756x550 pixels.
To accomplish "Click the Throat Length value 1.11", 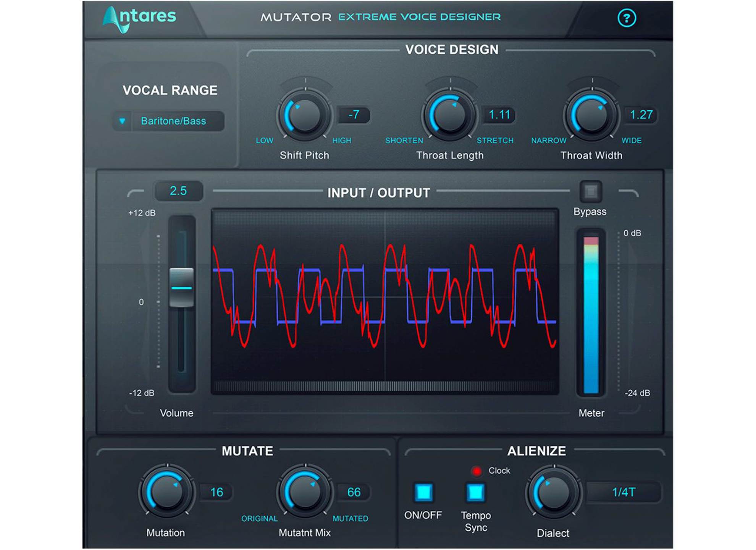I will pos(499,115).
